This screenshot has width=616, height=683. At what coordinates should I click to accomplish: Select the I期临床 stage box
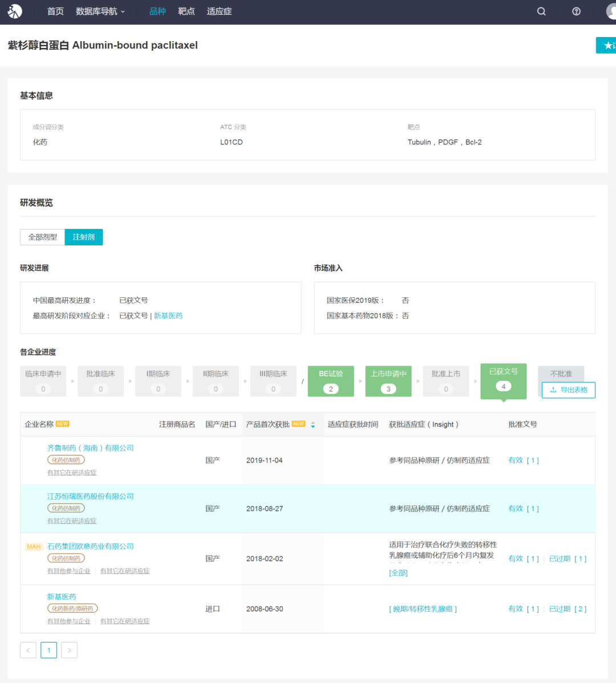pos(158,381)
